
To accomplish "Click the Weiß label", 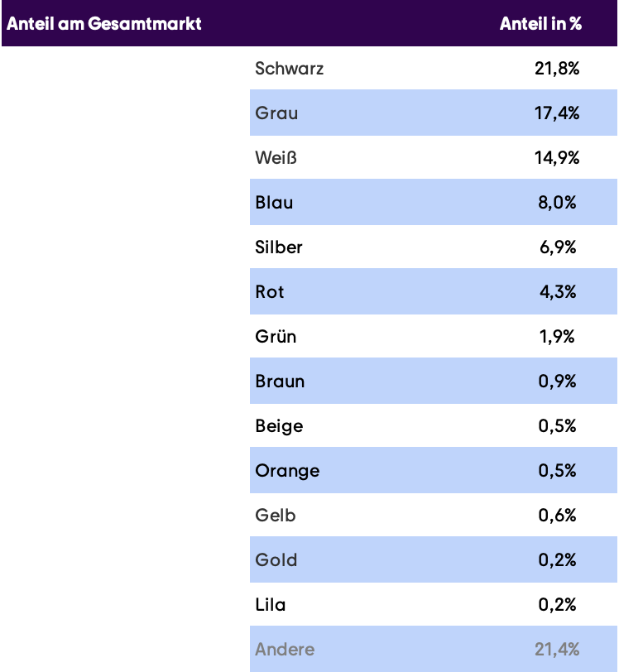I will click(276, 158).
